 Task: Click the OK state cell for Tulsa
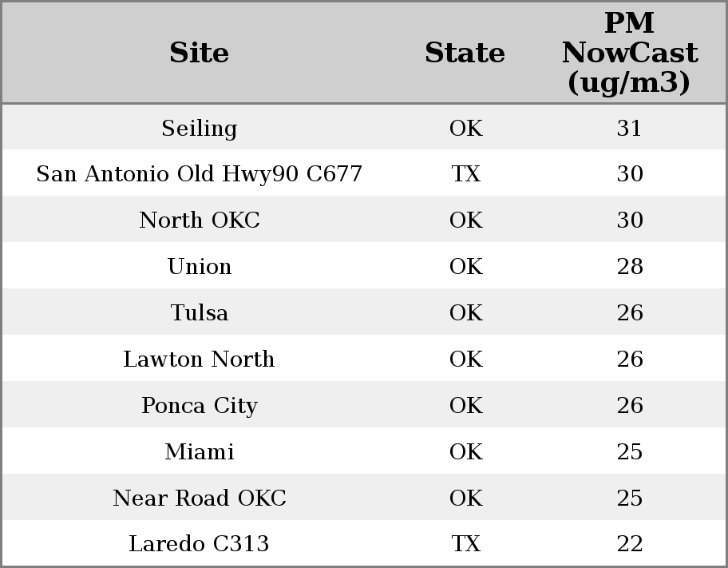[x=465, y=313]
